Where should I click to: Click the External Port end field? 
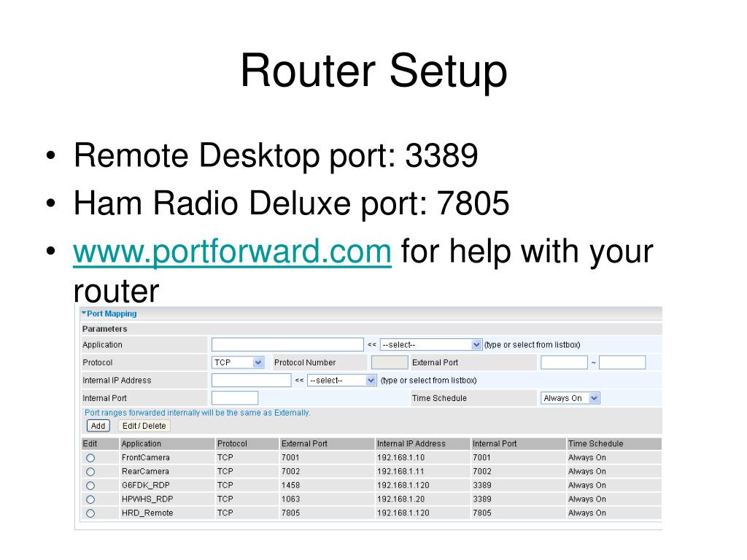coord(622,362)
